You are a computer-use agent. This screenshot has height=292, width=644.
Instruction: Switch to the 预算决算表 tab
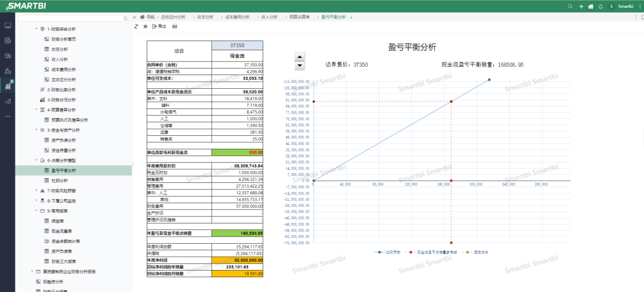[299, 17]
